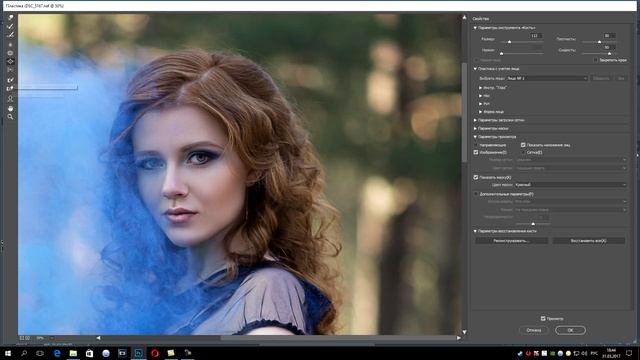The image size is (640, 360).
Task: Toggle the Show Face Overlay checkbox
Action: pyautogui.click(x=523, y=145)
